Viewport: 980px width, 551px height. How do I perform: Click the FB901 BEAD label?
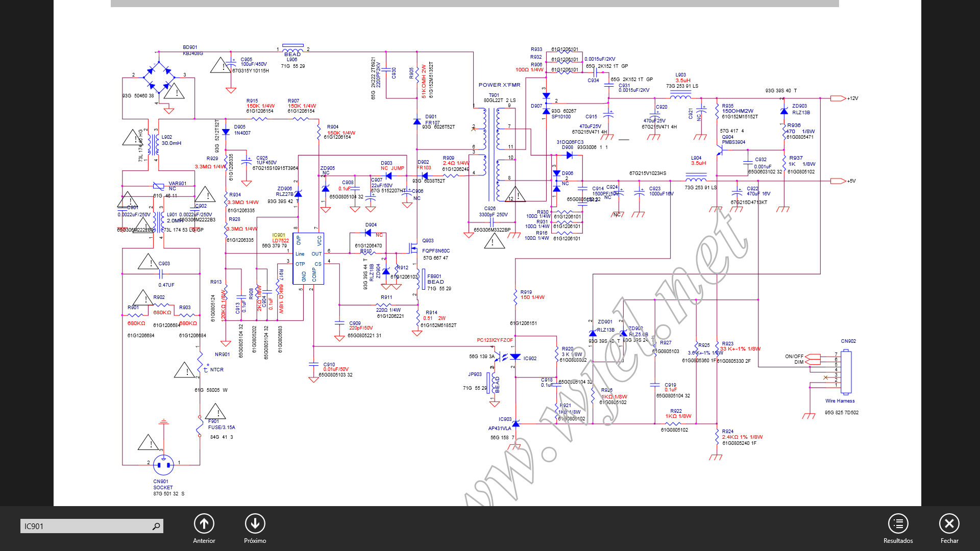click(435, 279)
